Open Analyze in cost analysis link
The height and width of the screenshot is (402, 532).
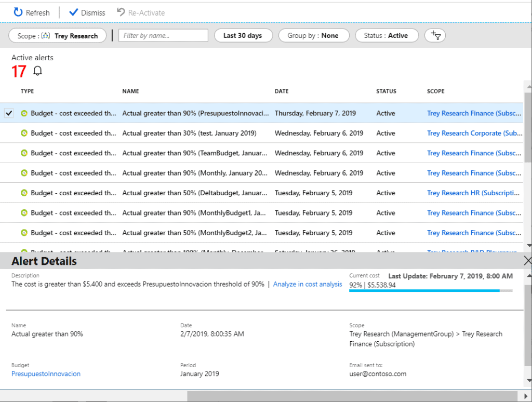(x=308, y=284)
